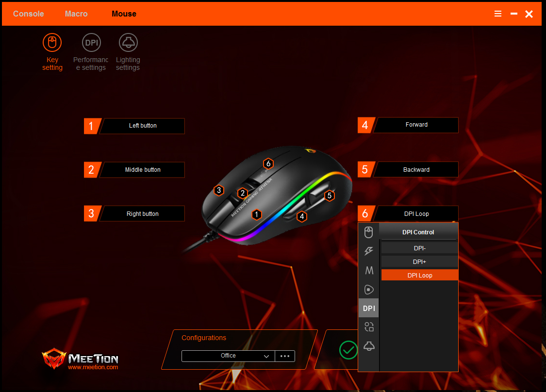
Task: Switch to the Console tab
Action: tap(28, 14)
